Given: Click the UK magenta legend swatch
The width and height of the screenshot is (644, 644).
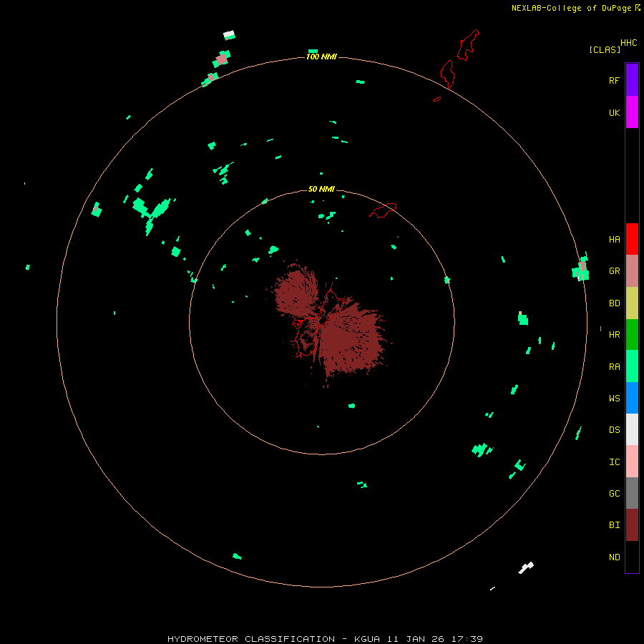Looking at the screenshot, I should click(632, 112).
